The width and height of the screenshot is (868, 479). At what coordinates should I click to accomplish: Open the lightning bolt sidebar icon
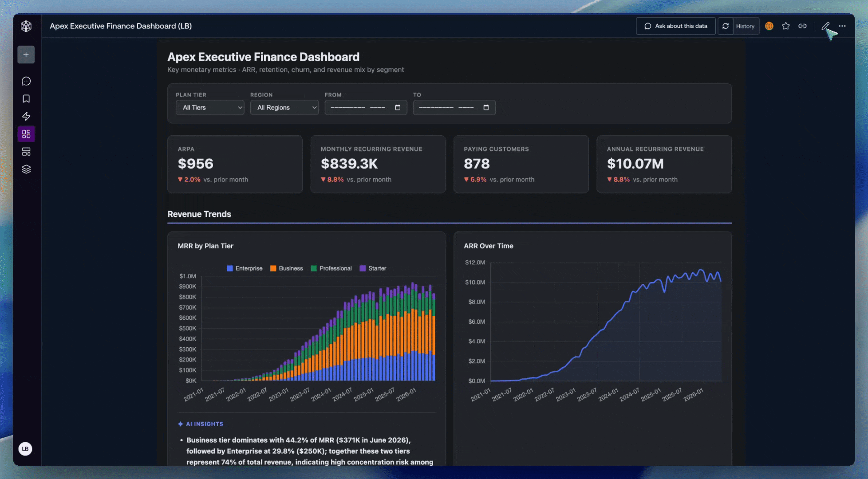[x=26, y=116]
